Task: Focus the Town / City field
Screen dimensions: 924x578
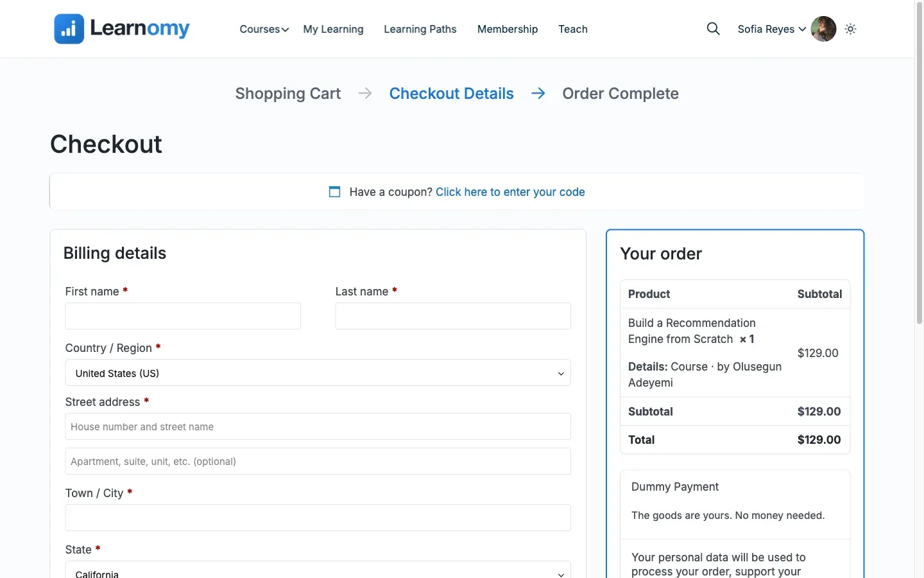Action: point(318,518)
